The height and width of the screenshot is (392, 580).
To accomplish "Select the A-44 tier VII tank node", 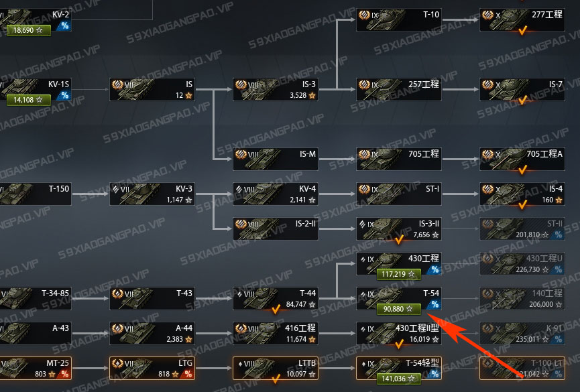I will pyautogui.click(x=152, y=333).
